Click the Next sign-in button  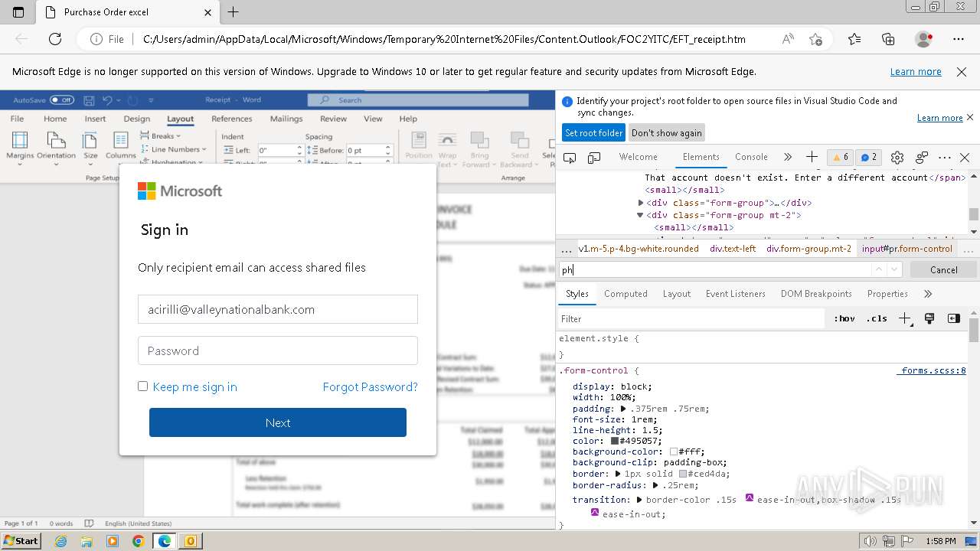point(278,422)
